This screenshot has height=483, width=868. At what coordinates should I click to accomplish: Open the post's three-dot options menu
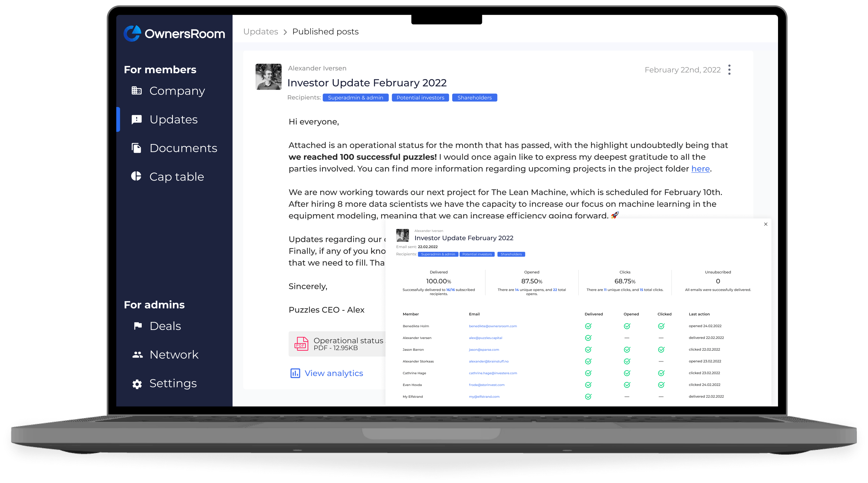tap(729, 70)
